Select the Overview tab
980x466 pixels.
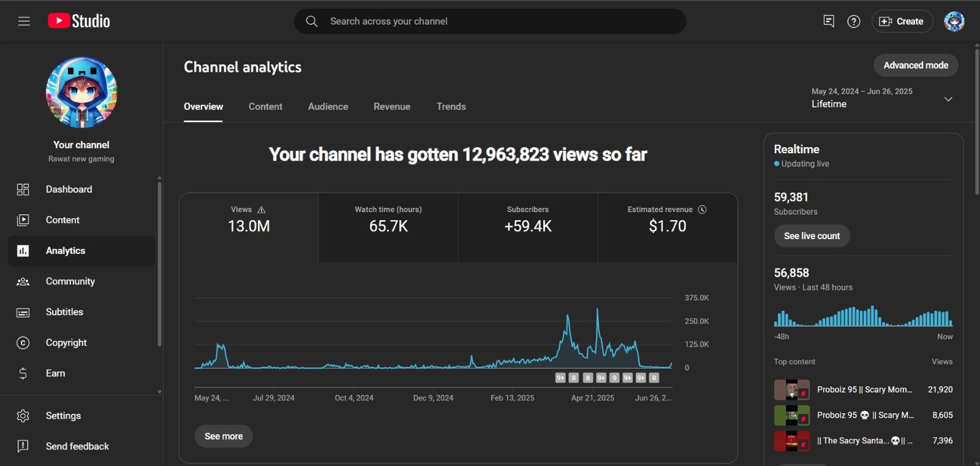click(203, 107)
